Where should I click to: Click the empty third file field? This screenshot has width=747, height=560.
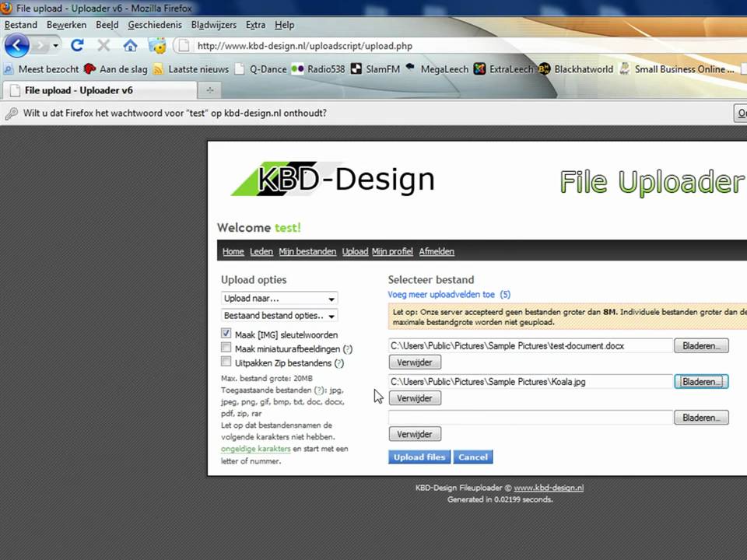click(x=530, y=418)
